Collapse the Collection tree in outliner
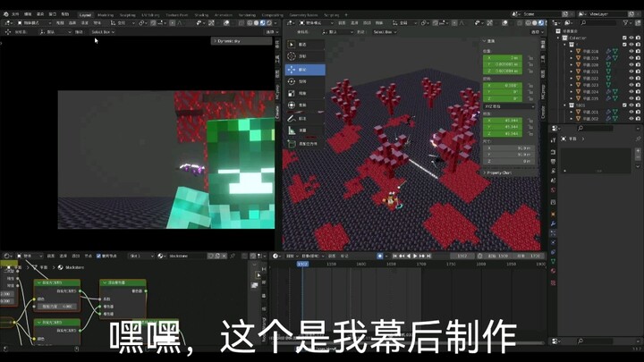The width and height of the screenshot is (644, 362). tap(558, 38)
